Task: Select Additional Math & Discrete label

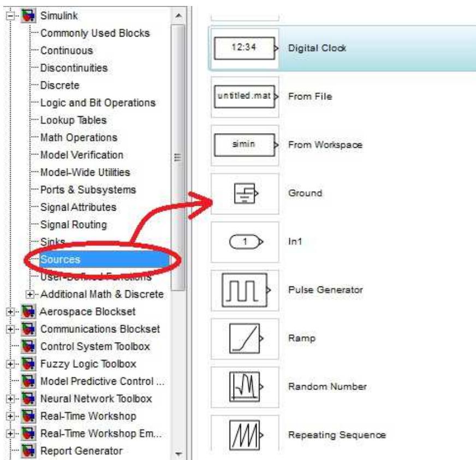Action: [x=102, y=294]
